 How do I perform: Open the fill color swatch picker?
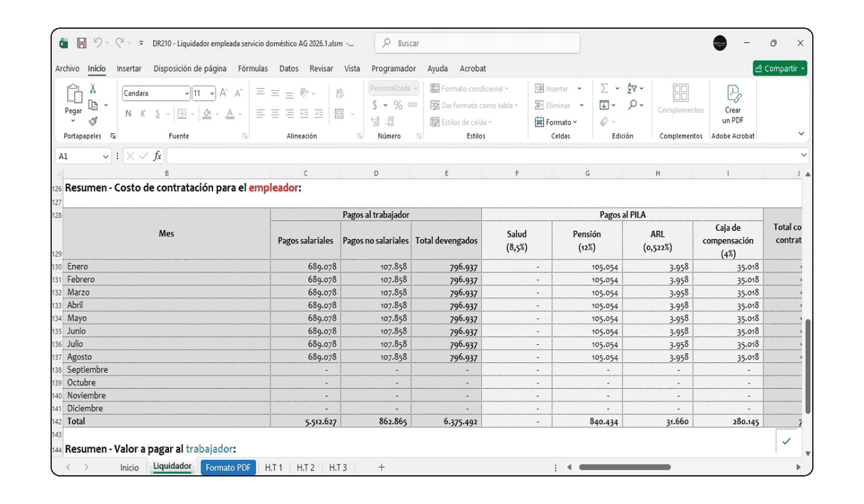coord(207,114)
